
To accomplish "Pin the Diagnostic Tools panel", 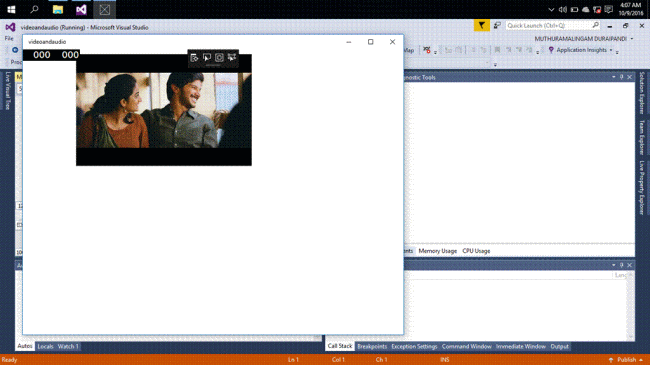I will pos(621,77).
